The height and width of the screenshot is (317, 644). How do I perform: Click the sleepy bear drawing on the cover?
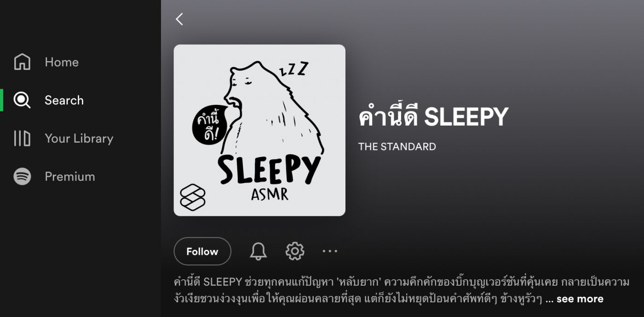pos(274,110)
